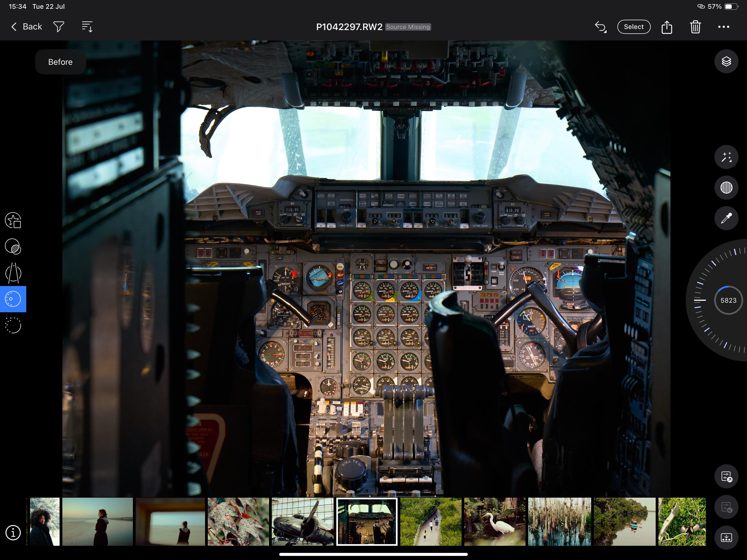Select the crop and geometry tool icon
The image size is (747, 560).
[13, 273]
